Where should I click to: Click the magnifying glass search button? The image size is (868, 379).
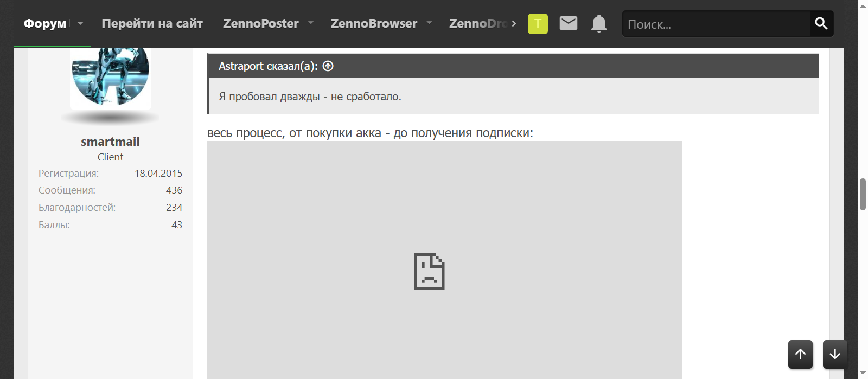tap(821, 23)
